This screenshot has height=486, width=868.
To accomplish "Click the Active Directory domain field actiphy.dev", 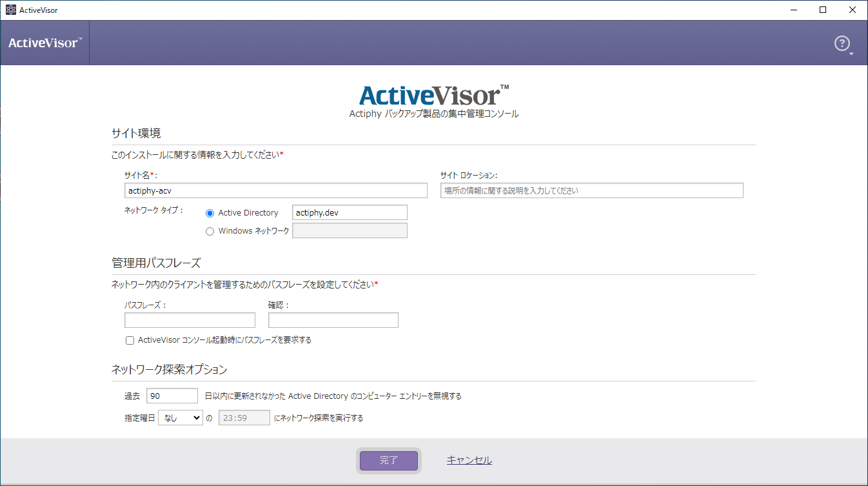I will 350,212.
